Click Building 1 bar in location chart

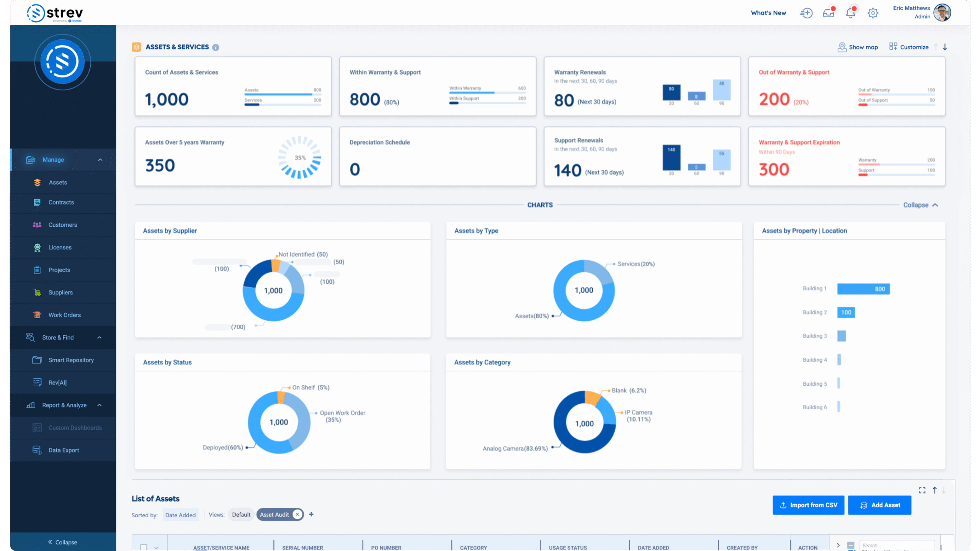click(x=864, y=289)
